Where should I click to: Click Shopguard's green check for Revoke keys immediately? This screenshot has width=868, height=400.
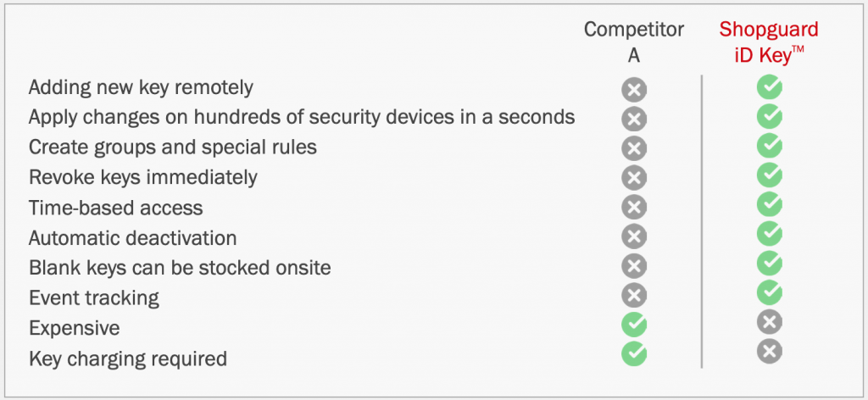click(770, 175)
